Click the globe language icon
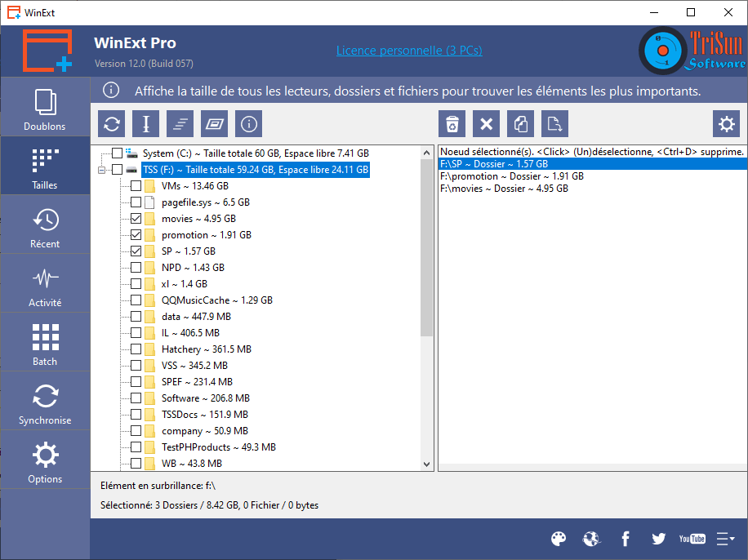 tap(591, 539)
